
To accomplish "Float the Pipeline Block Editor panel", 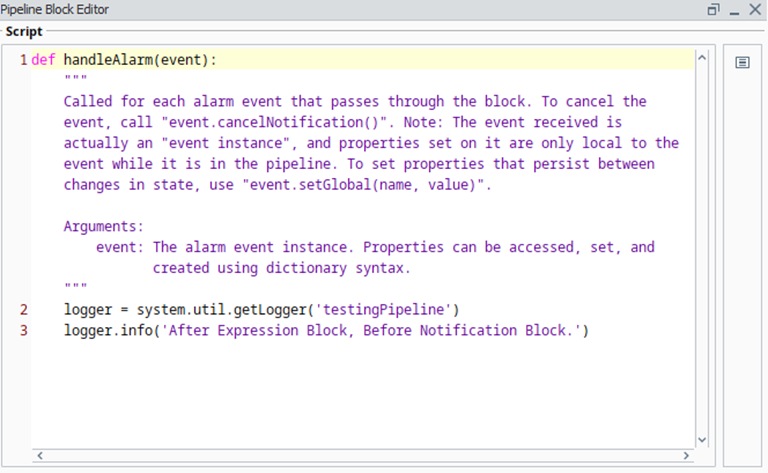I will 713,10.
